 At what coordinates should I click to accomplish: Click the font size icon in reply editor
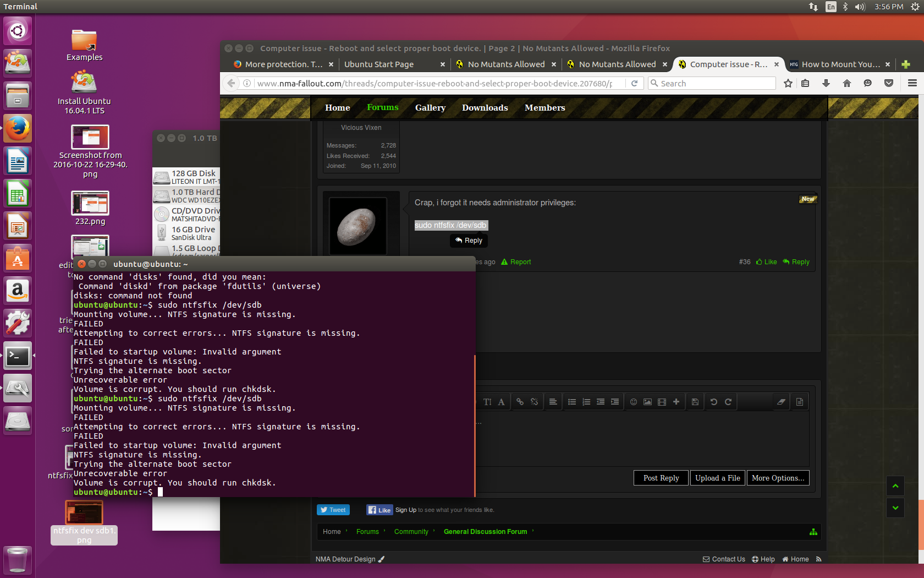point(487,402)
